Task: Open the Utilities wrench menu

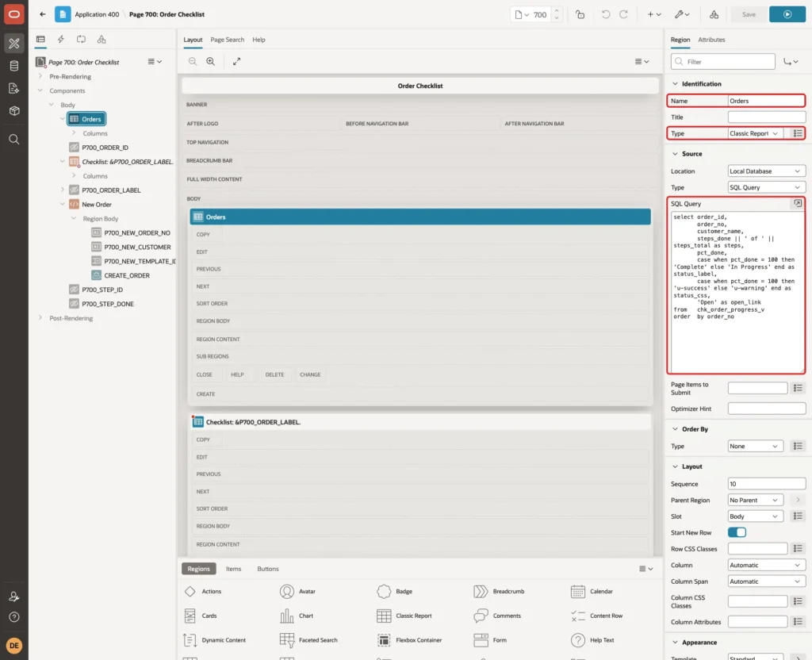Action: point(682,14)
